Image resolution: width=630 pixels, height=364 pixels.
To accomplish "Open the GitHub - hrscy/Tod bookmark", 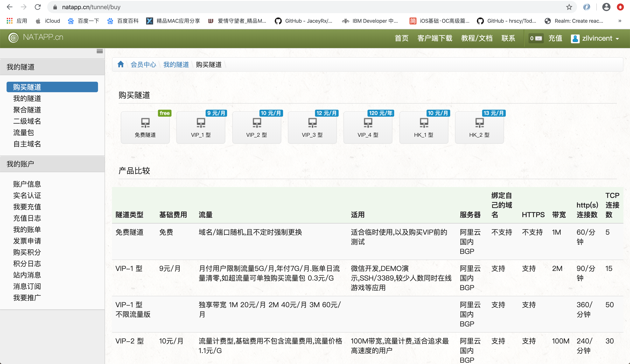I will tap(506, 21).
